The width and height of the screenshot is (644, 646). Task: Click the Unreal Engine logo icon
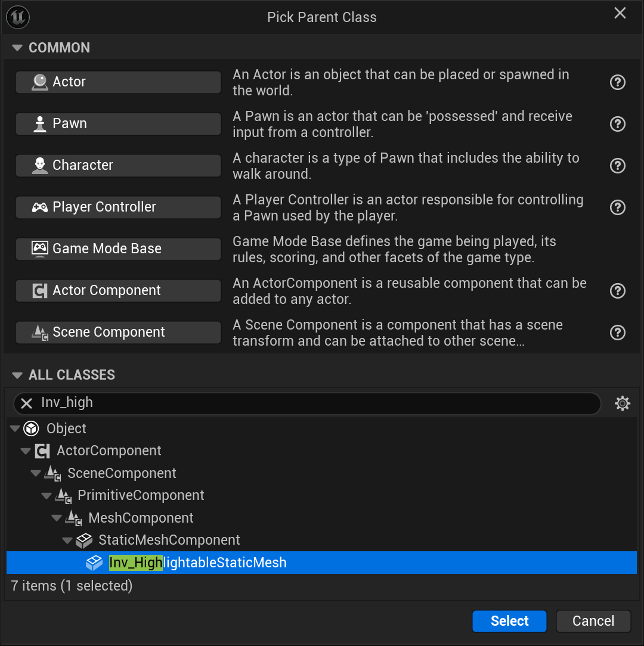[x=18, y=17]
